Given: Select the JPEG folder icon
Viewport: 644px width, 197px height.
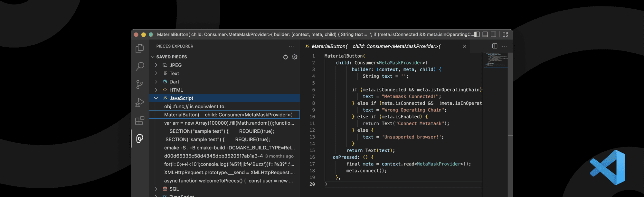Looking at the screenshot, I should coord(165,65).
